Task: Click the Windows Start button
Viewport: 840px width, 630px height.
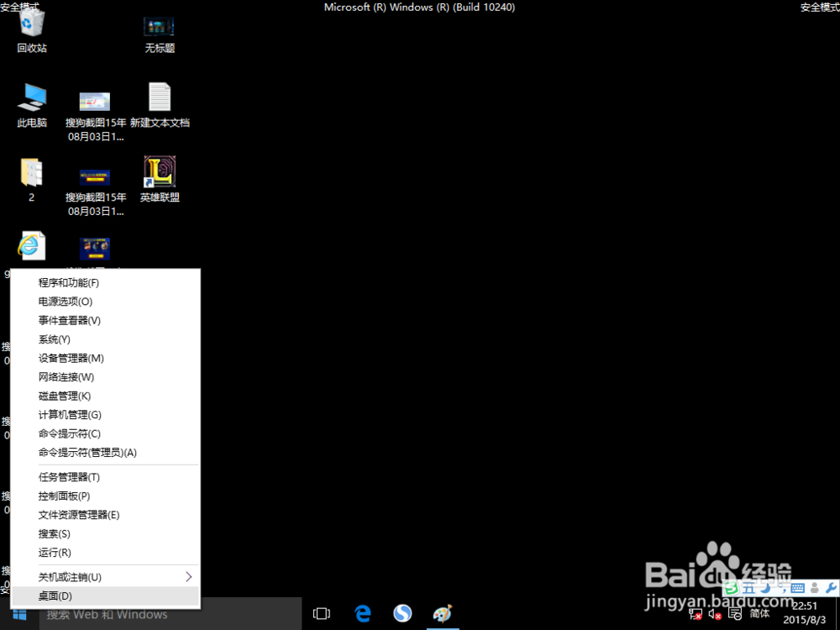Action: point(19,614)
